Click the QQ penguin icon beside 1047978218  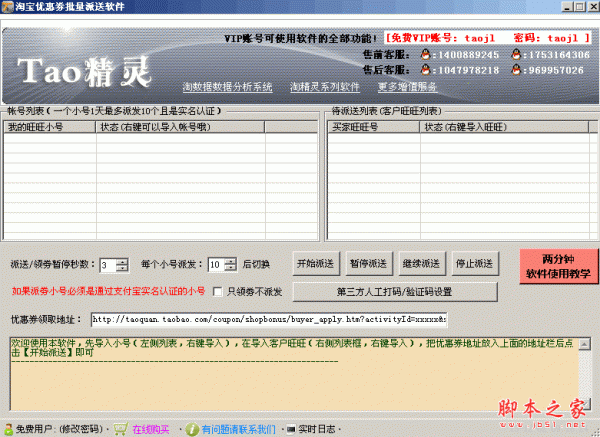click(x=426, y=70)
